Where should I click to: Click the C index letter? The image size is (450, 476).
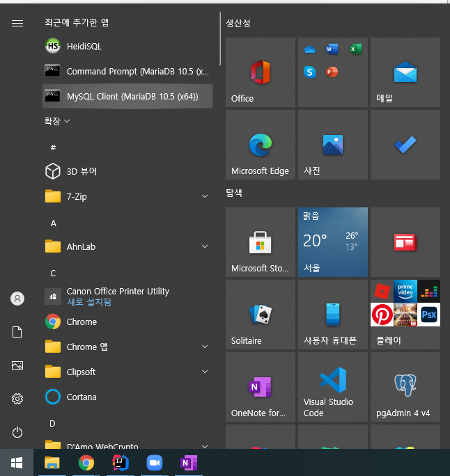pos(53,273)
